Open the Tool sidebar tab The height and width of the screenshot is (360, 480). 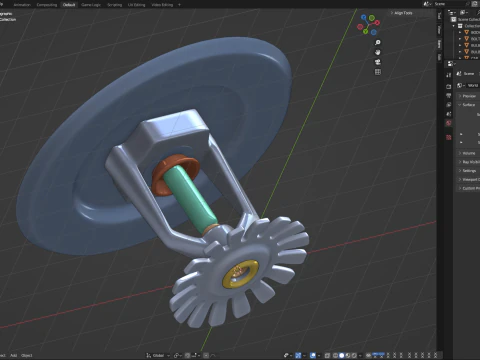(439, 16)
